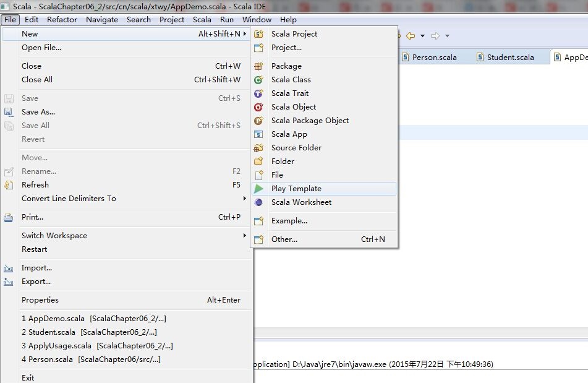Image resolution: width=588 pixels, height=383 pixels.
Task: Open the Navigate menu
Action: tap(102, 20)
